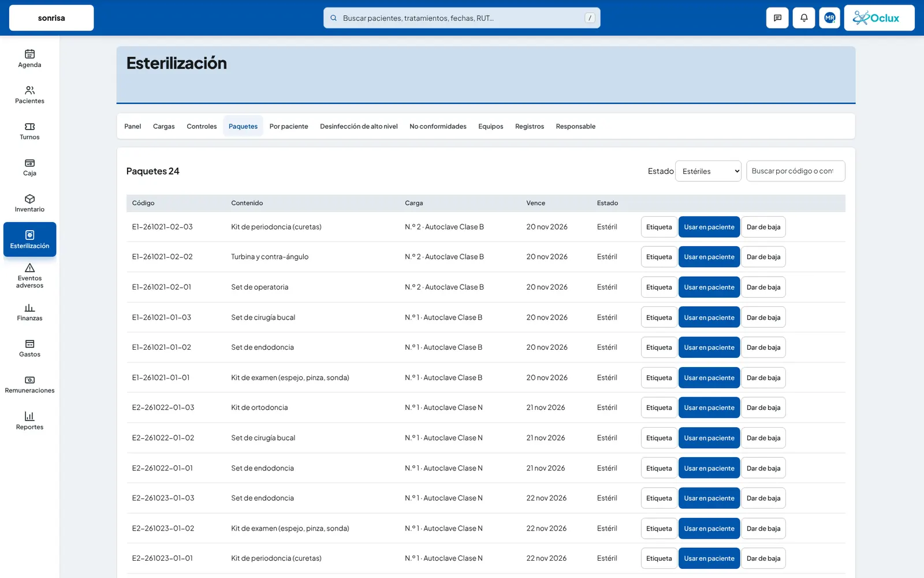Switch to the Panel tab
The height and width of the screenshot is (578, 924).
pos(132,126)
